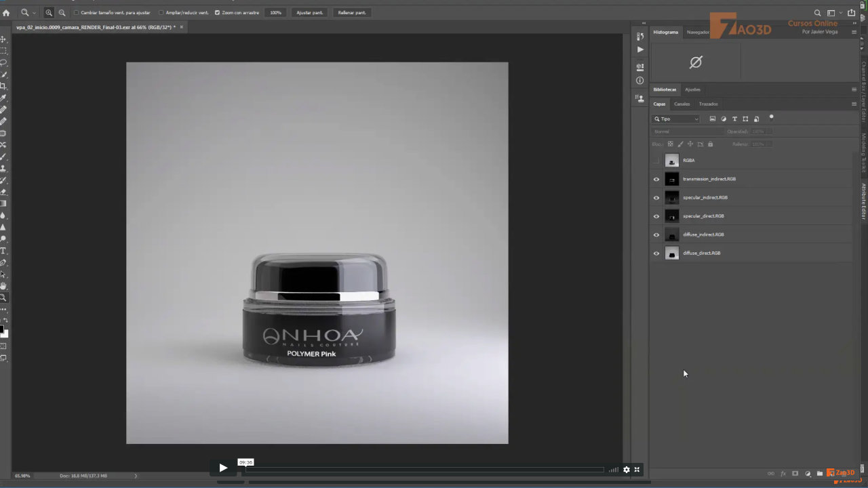This screenshot has height=488, width=868.
Task: Click the 100% zoom button
Action: point(275,12)
